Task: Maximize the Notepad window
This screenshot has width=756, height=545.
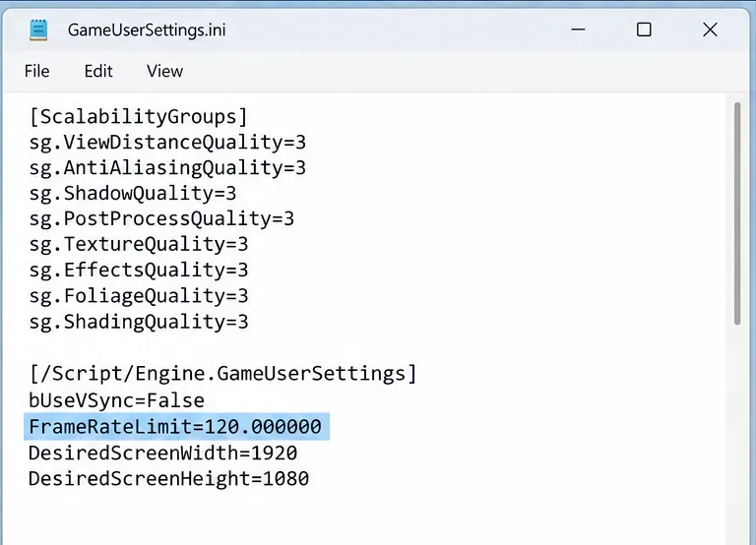Action: [x=644, y=30]
